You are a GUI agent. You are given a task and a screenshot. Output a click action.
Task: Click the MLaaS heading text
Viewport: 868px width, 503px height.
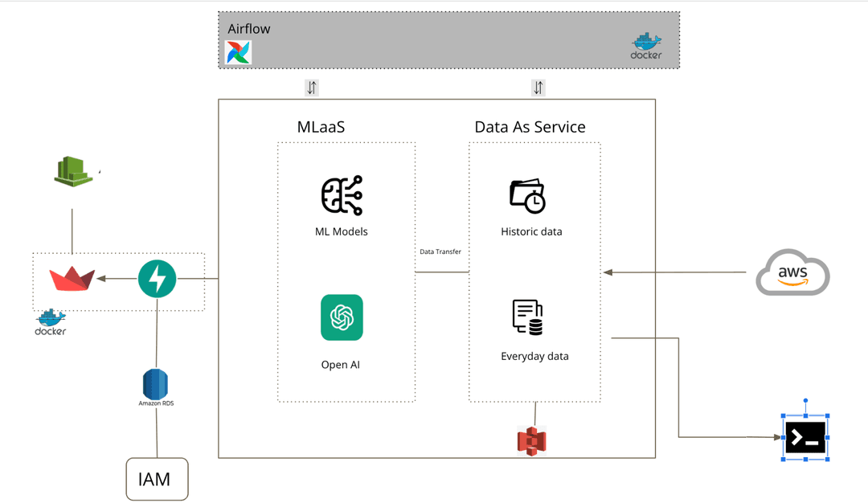click(321, 127)
